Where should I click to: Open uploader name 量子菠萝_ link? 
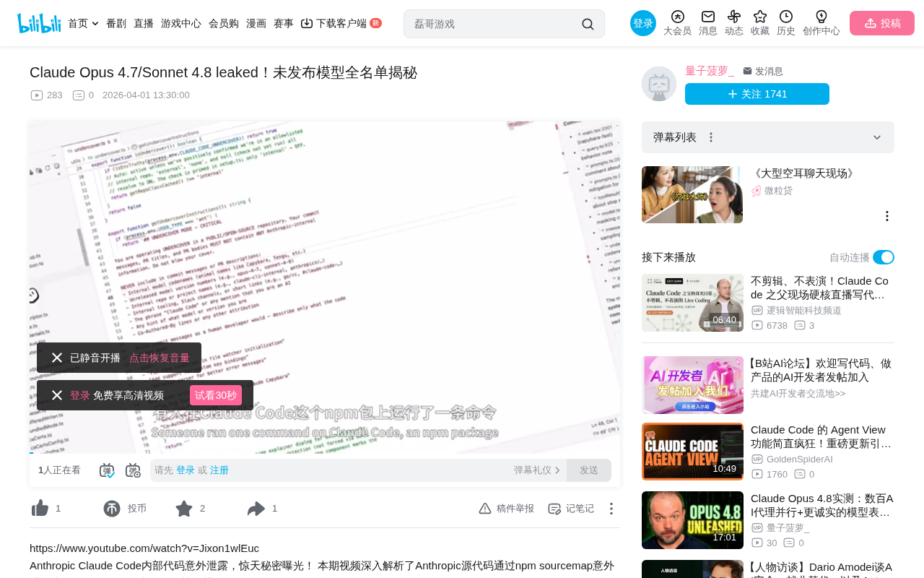point(710,71)
